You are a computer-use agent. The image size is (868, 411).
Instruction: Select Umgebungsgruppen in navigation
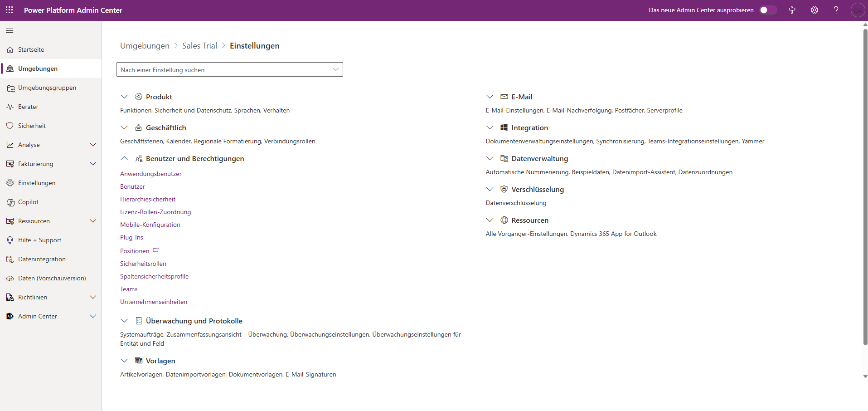pyautogui.click(x=47, y=88)
